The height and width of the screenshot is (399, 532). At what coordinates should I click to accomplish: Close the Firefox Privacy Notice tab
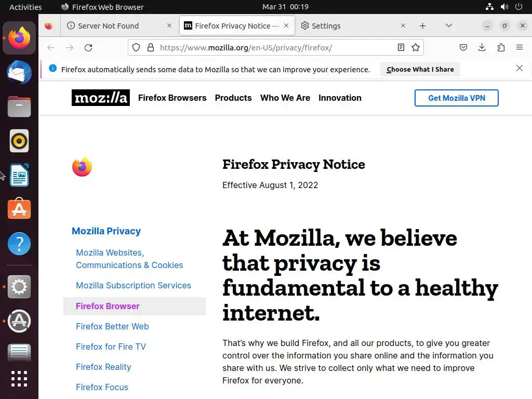tap(286, 26)
